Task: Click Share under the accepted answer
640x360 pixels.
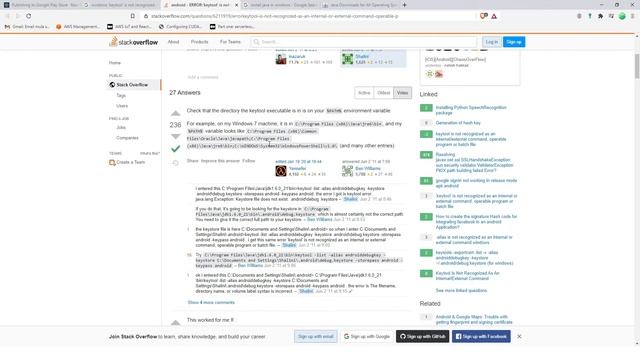Action: (x=192, y=161)
